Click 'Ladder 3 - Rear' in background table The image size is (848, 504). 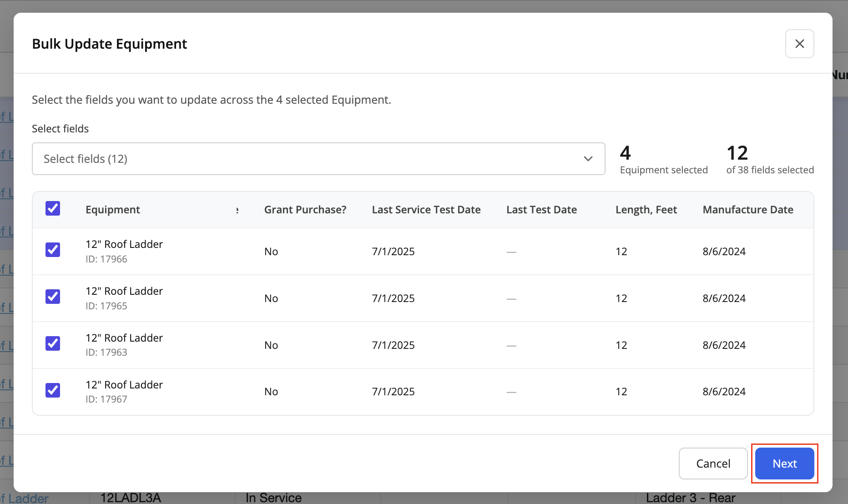coord(691,498)
